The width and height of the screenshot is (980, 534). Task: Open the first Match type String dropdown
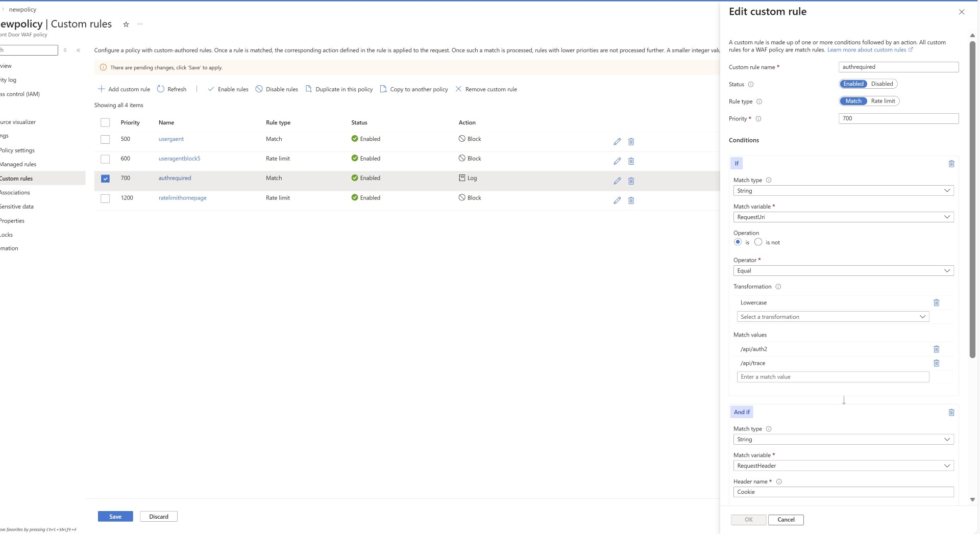(x=844, y=191)
